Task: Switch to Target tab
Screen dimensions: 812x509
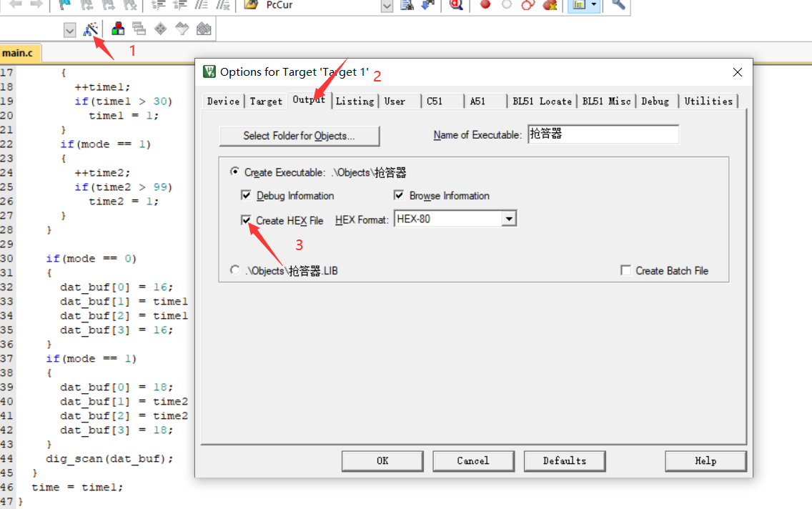Action: [x=266, y=101]
